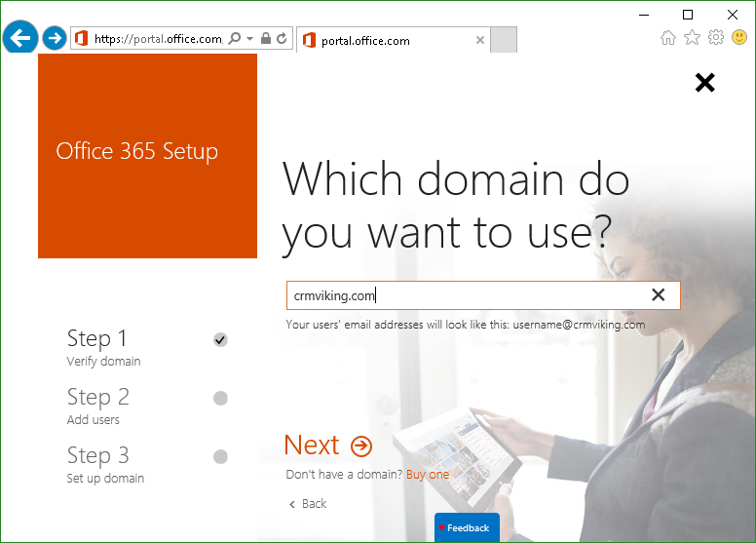Click the Next link text
Viewport: 756px width, 543px height.
pos(312,445)
